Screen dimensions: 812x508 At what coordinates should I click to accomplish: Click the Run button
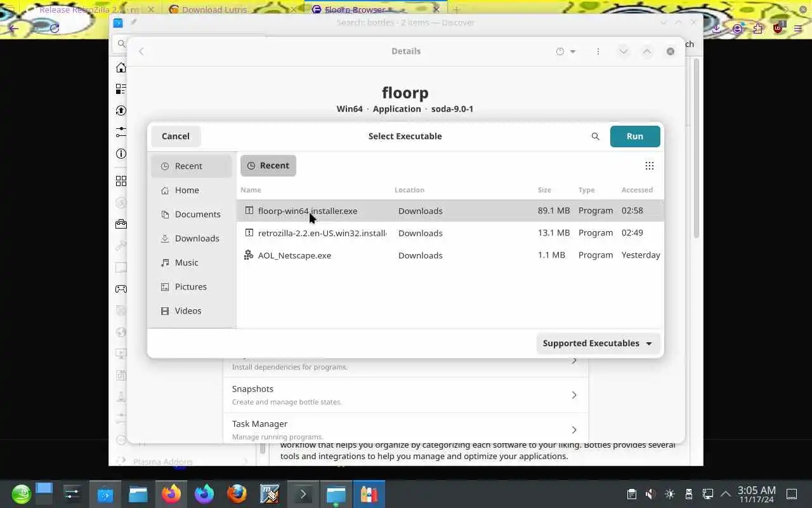click(x=635, y=137)
